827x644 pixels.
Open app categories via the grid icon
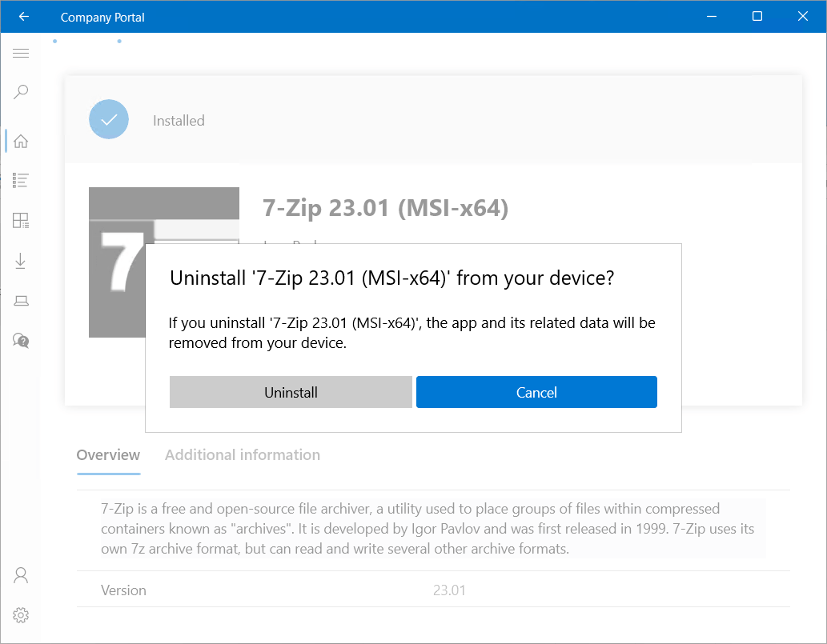(x=21, y=220)
